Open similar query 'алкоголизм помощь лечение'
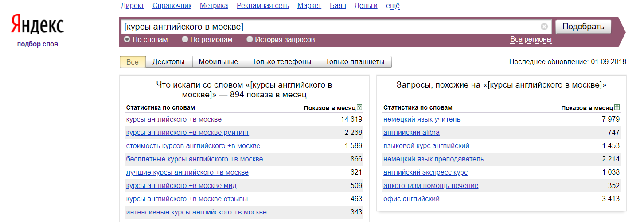The image size is (644, 222). 431,186
